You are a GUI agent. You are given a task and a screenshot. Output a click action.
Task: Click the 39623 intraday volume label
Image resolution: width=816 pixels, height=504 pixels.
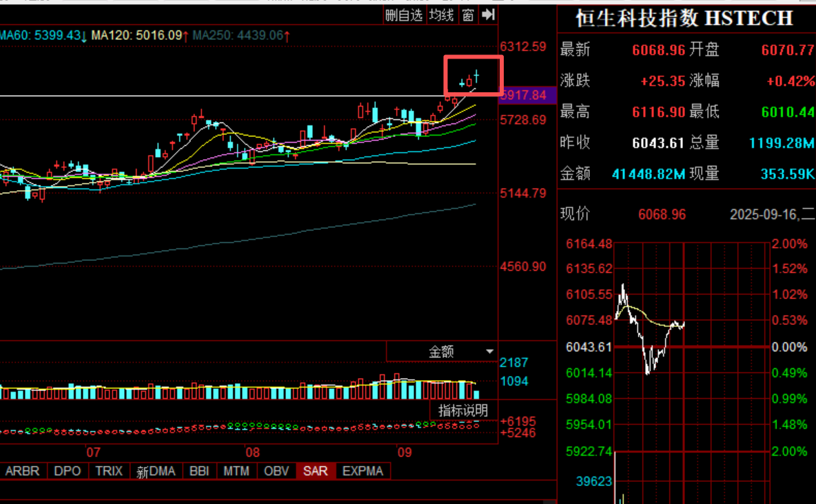click(594, 482)
